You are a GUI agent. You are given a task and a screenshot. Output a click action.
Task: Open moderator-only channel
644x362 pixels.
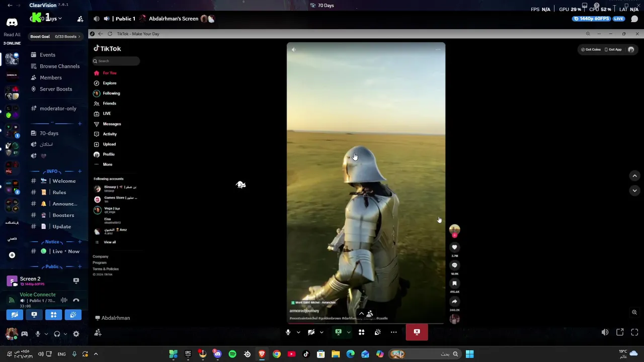tap(53, 109)
